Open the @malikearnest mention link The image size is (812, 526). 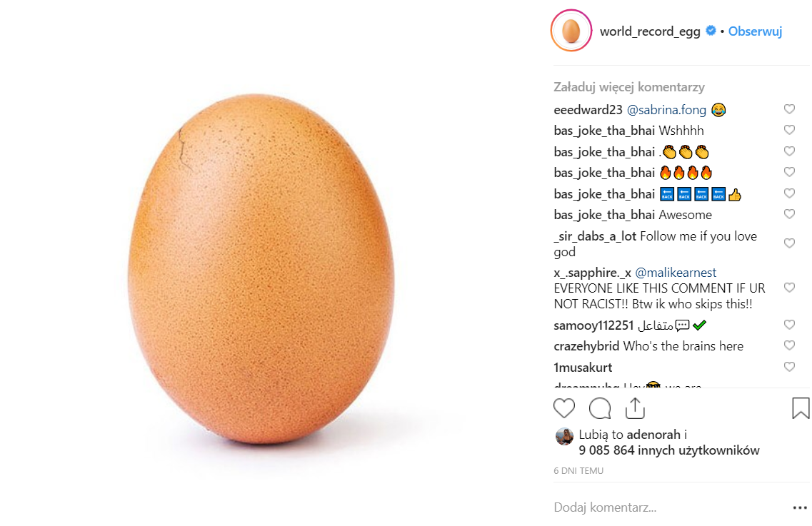tap(676, 273)
